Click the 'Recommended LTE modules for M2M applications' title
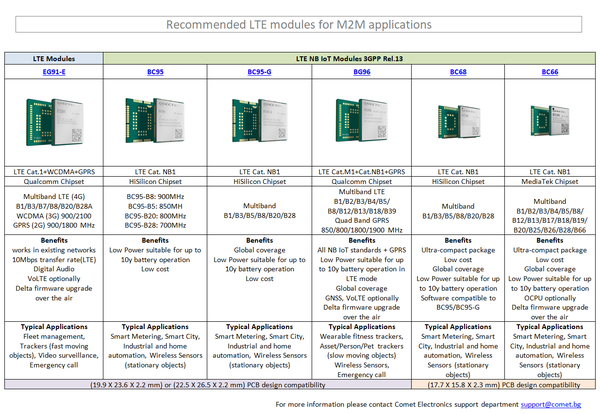The height and width of the screenshot is (414, 600). [x=298, y=24]
